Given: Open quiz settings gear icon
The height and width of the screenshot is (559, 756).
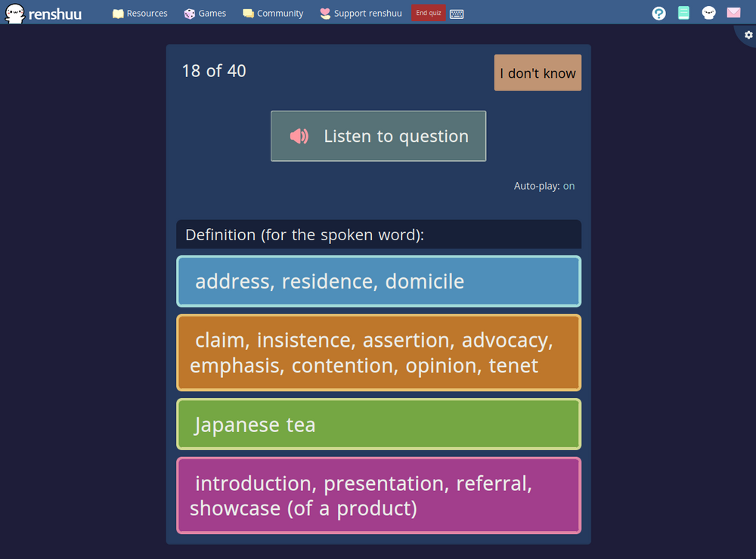Looking at the screenshot, I should tap(748, 35).
